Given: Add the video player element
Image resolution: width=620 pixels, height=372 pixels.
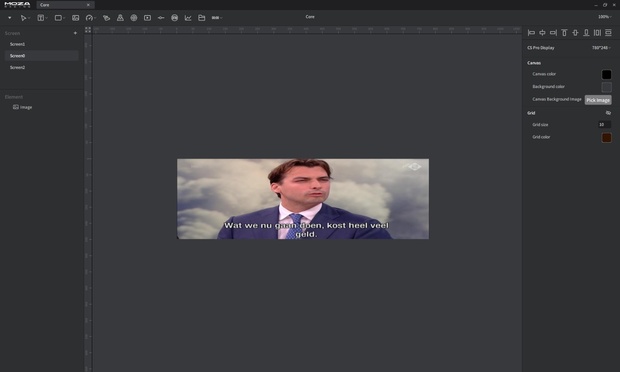Looking at the screenshot, I should (147, 18).
